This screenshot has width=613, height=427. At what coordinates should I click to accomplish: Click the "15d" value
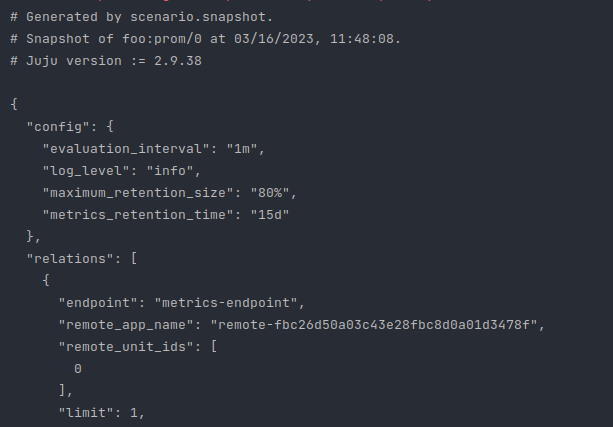click(270, 215)
